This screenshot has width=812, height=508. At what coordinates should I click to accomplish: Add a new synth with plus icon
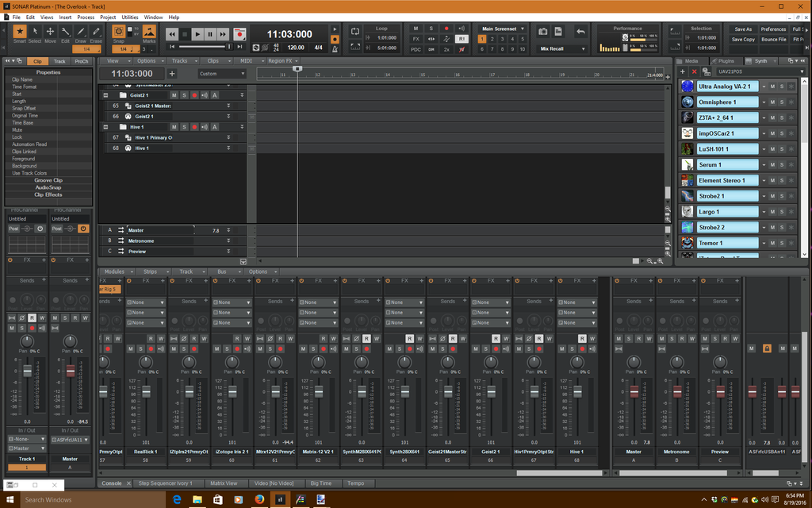(x=683, y=71)
